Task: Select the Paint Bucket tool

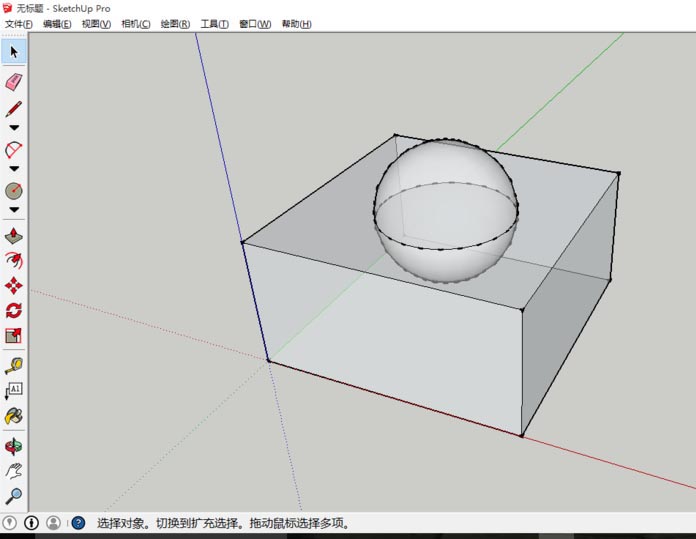Action: click(14, 415)
